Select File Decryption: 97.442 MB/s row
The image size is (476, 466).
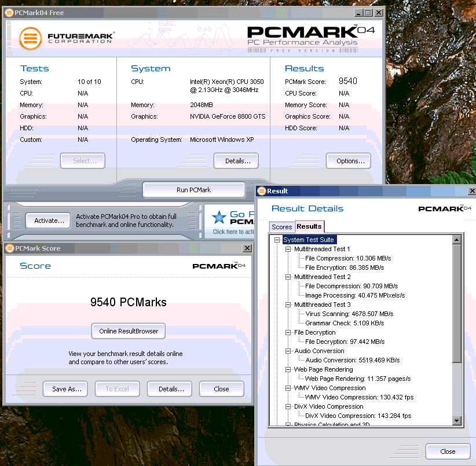point(345,342)
